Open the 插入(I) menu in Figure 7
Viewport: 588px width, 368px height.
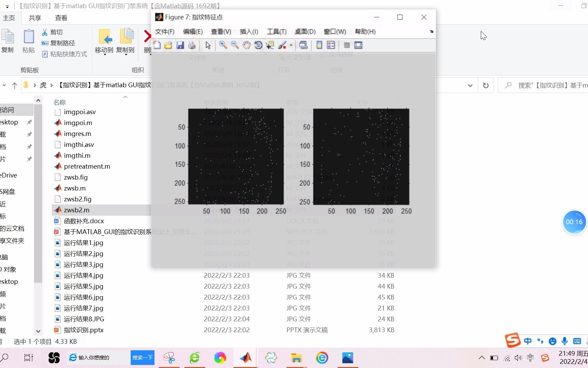(249, 31)
